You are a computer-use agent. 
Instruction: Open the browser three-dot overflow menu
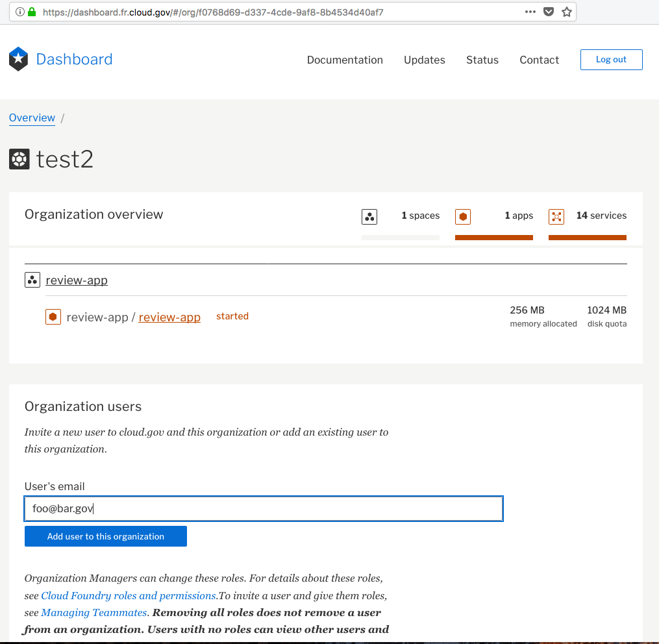[x=530, y=11]
